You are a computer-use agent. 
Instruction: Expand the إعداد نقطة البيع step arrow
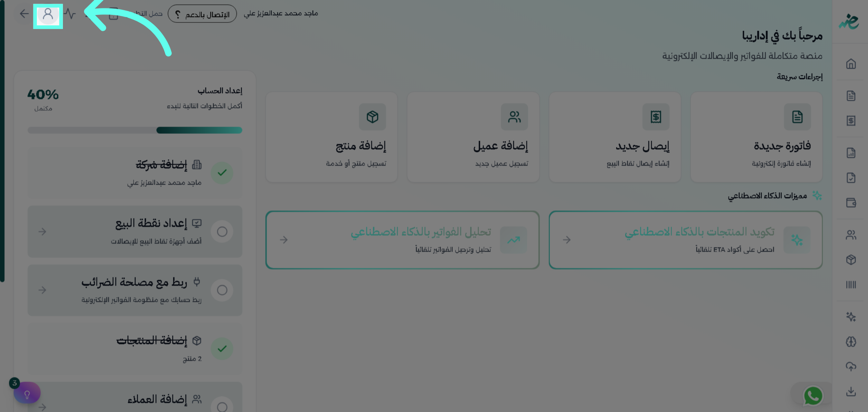click(43, 231)
